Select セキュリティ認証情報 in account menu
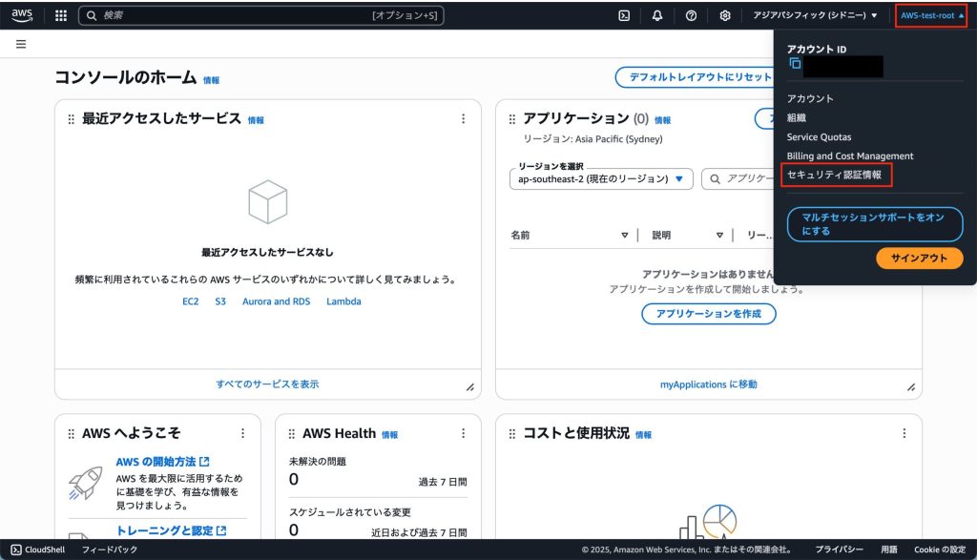 pyautogui.click(x=834, y=175)
